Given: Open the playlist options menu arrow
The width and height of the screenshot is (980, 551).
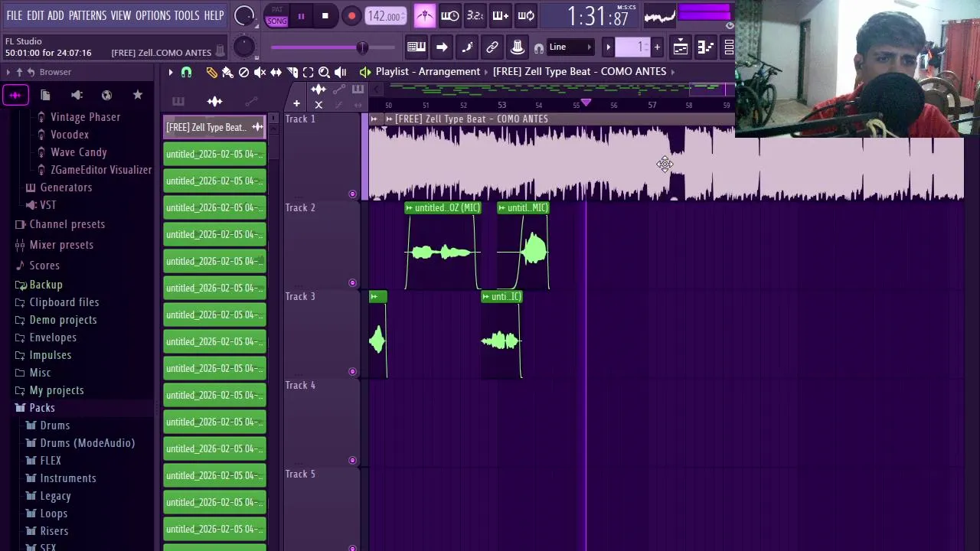Looking at the screenshot, I should click(x=171, y=72).
